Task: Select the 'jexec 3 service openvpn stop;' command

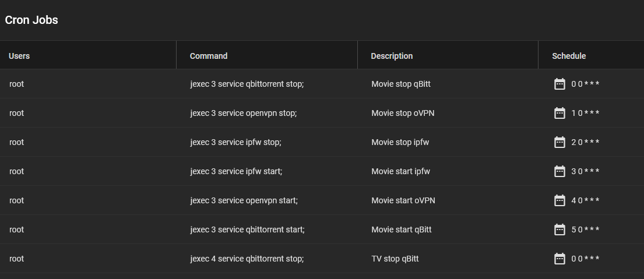Action: (244, 113)
